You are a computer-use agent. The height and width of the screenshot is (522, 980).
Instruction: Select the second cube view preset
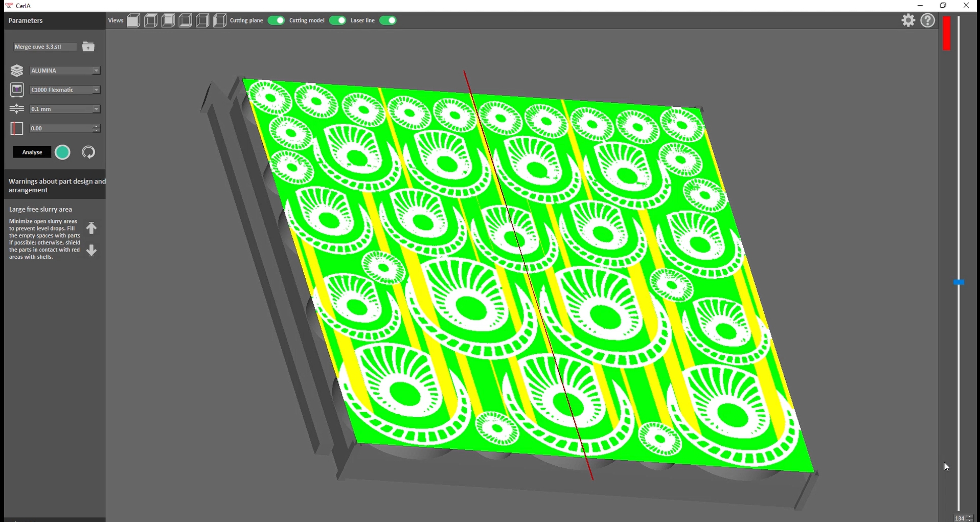click(x=151, y=20)
